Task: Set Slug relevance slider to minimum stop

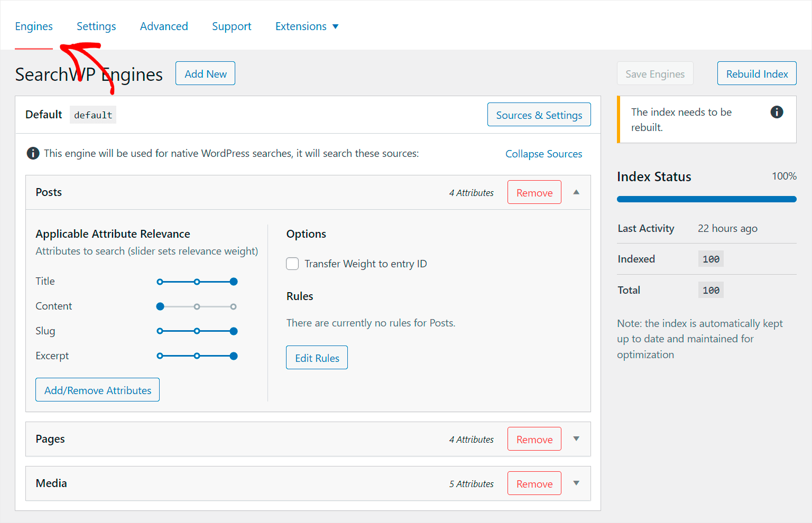Action: click(x=160, y=331)
